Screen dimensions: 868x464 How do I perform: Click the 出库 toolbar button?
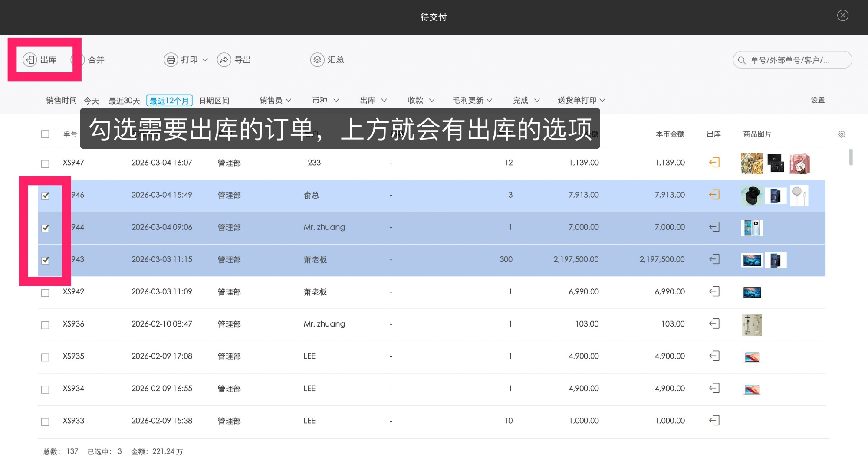[40, 60]
